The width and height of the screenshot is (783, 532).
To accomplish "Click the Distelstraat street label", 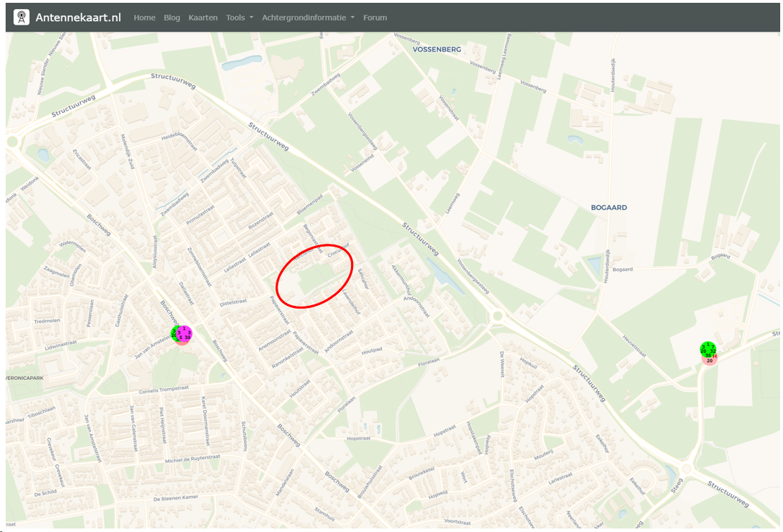I will tap(234, 302).
